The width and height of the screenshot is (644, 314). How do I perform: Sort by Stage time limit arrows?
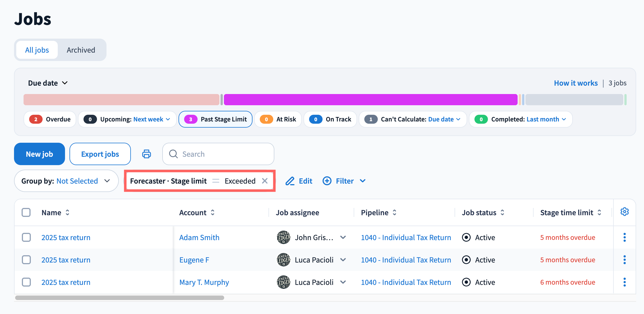coord(599,212)
